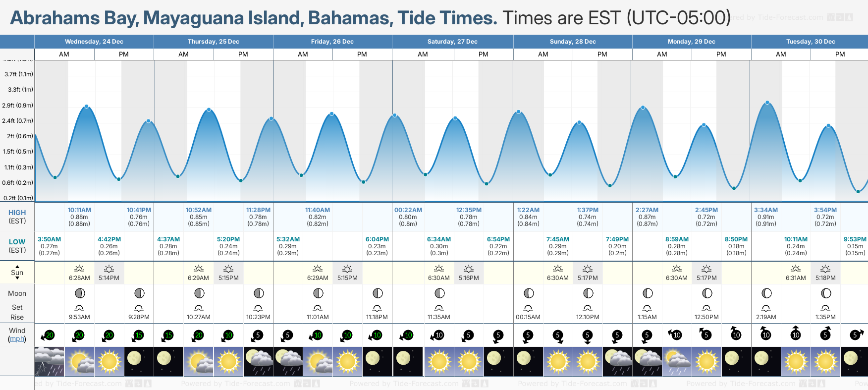868x390 pixels.
Task: Click the moonrise icon above 9:28PM
Action: click(x=139, y=308)
